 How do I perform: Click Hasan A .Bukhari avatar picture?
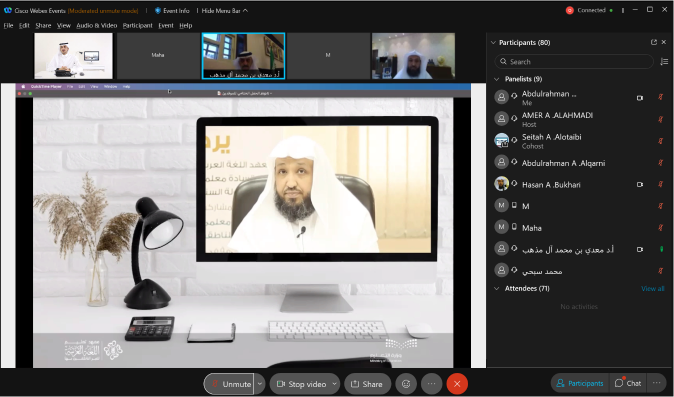pos(501,184)
